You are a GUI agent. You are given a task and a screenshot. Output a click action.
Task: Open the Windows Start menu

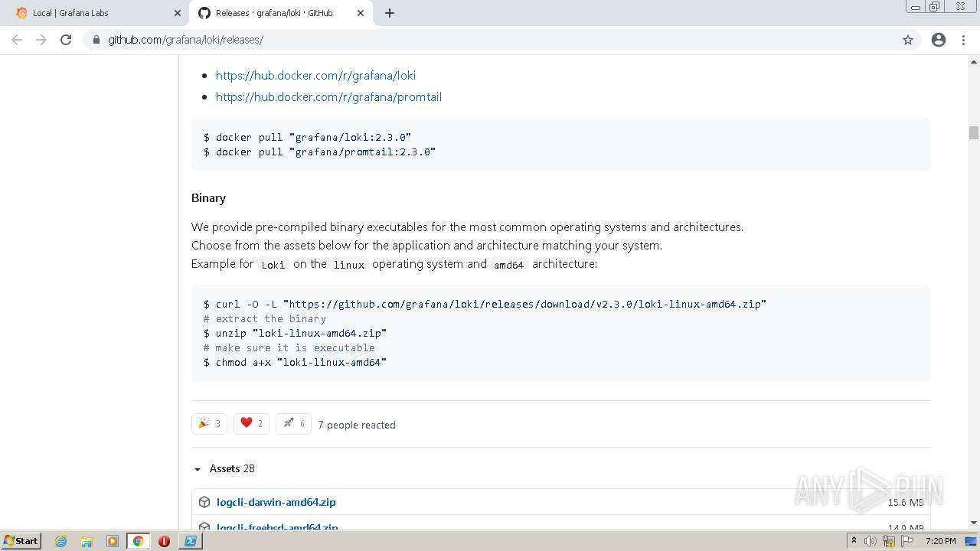[21, 540]
